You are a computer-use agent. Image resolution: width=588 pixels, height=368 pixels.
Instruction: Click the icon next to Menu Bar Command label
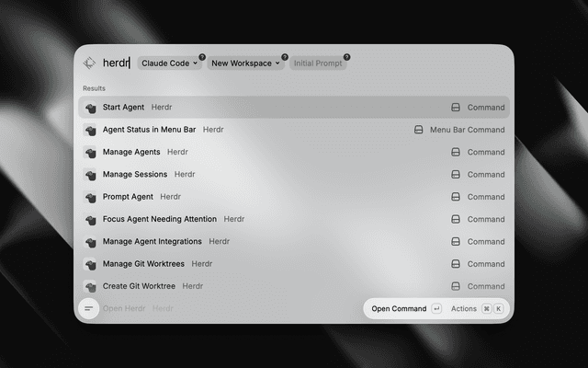(418, 130)
